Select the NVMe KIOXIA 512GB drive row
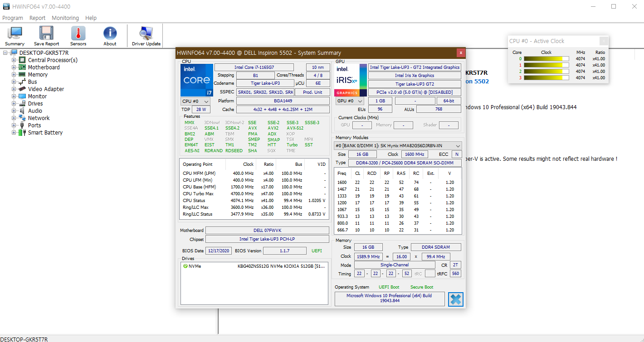This screenshot has height=342, width=644. pos(254,266)
